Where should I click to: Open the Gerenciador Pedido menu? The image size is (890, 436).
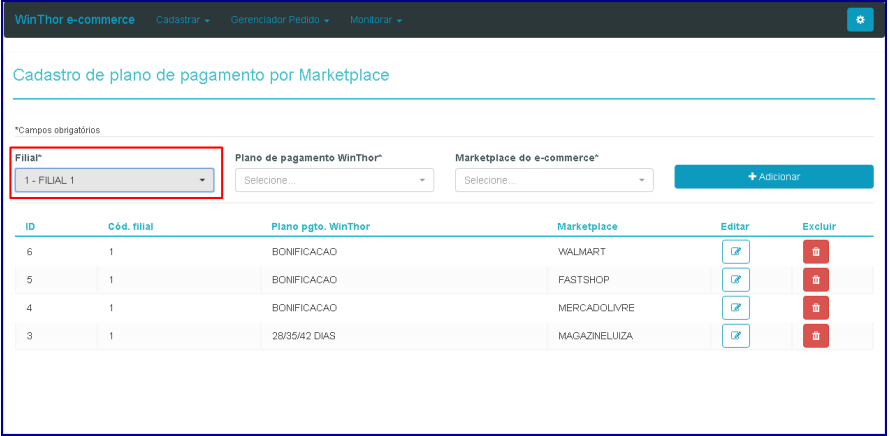tap(280, 20)
